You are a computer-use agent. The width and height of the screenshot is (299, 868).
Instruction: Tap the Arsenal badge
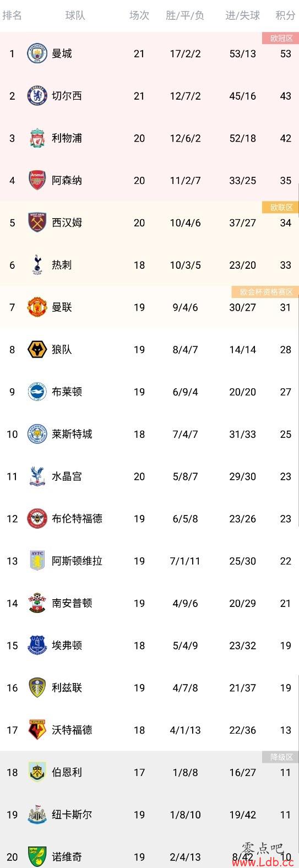37,181
